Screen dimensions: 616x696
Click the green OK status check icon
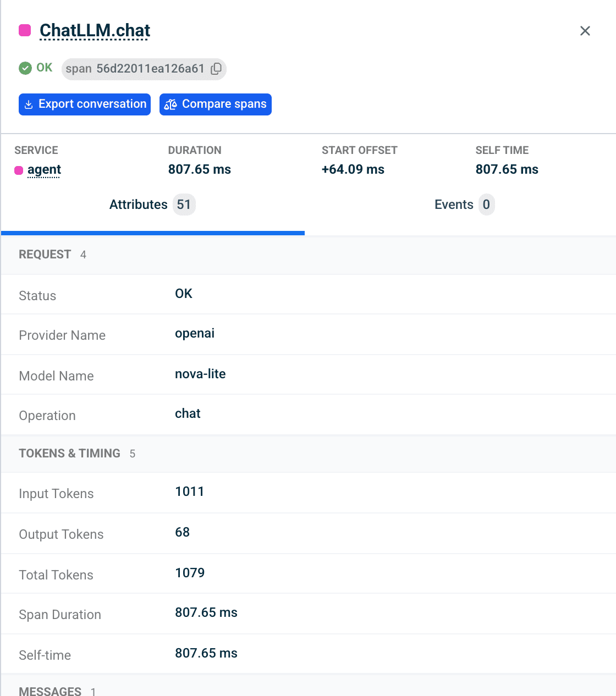(25, 68)
